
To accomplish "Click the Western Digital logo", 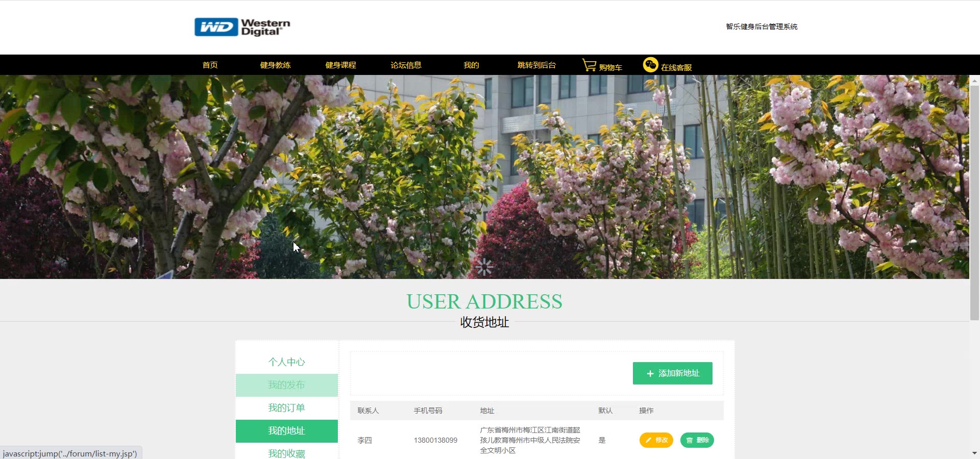I will (x=242, y=27).
